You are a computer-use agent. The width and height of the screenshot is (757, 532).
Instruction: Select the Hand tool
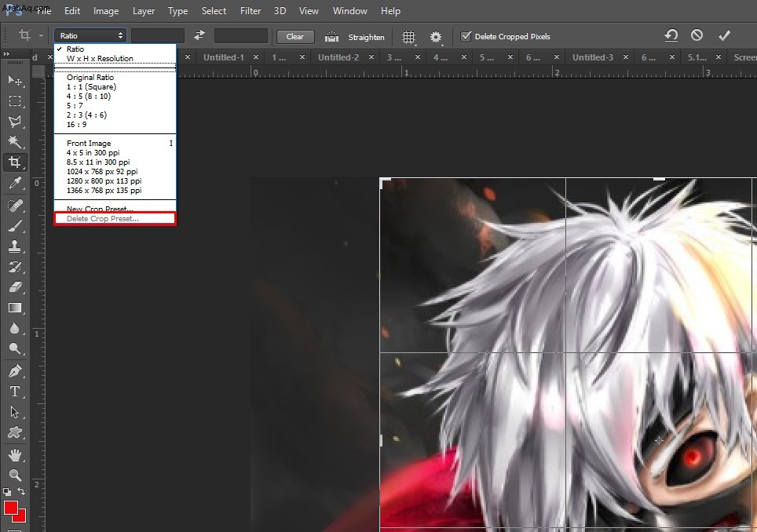[x=15, y=455]
